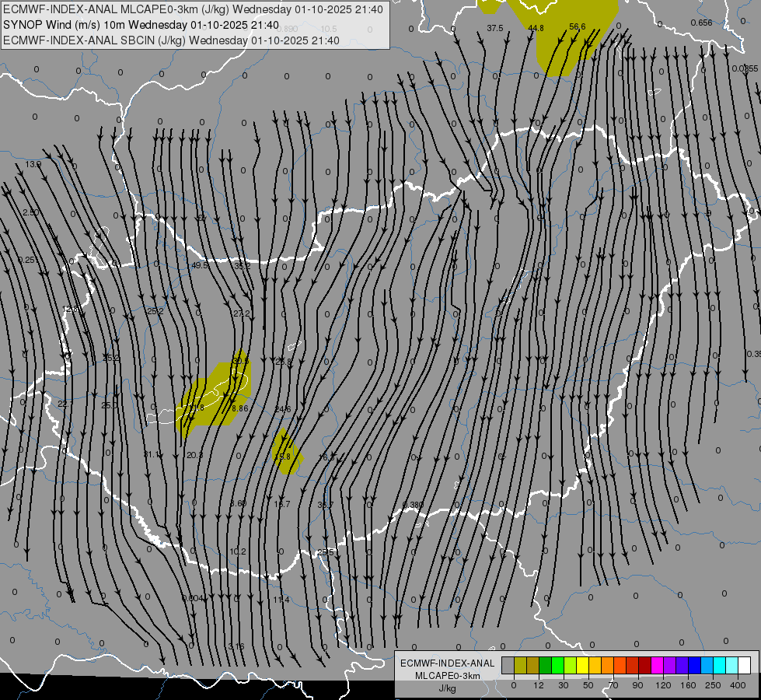Viewport: 761px width, 700px height.
Task: Pick the dark green legend swatch
Action: point(545,665)
